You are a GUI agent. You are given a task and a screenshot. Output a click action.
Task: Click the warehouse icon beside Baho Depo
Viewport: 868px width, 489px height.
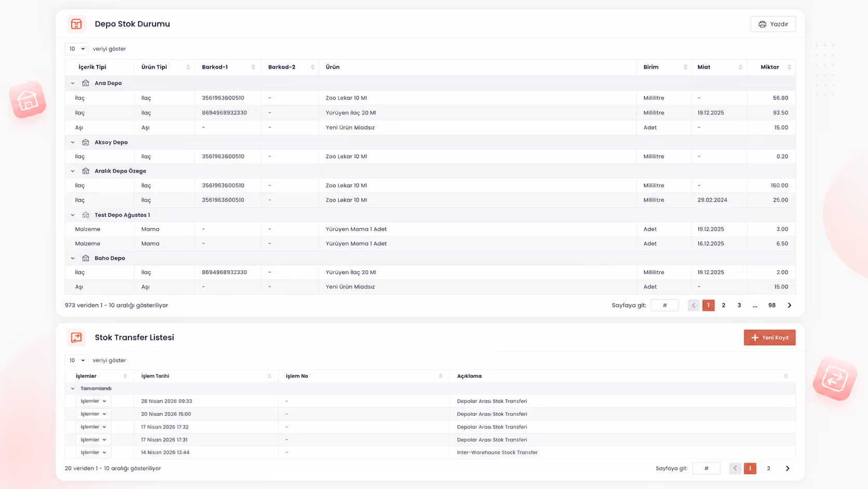pos(86,258)
